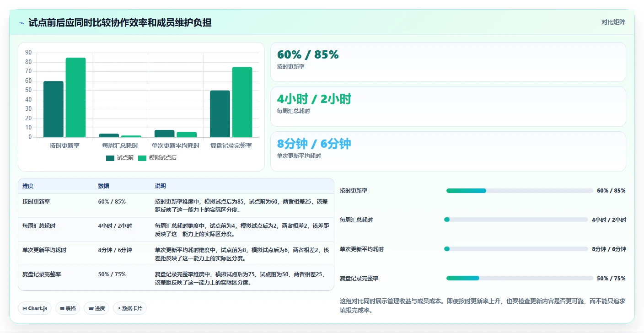The width and height of the screenshot is (644, 333).
Task: Click the 按时更新率 chart axis label
Action: click(64, 145)
